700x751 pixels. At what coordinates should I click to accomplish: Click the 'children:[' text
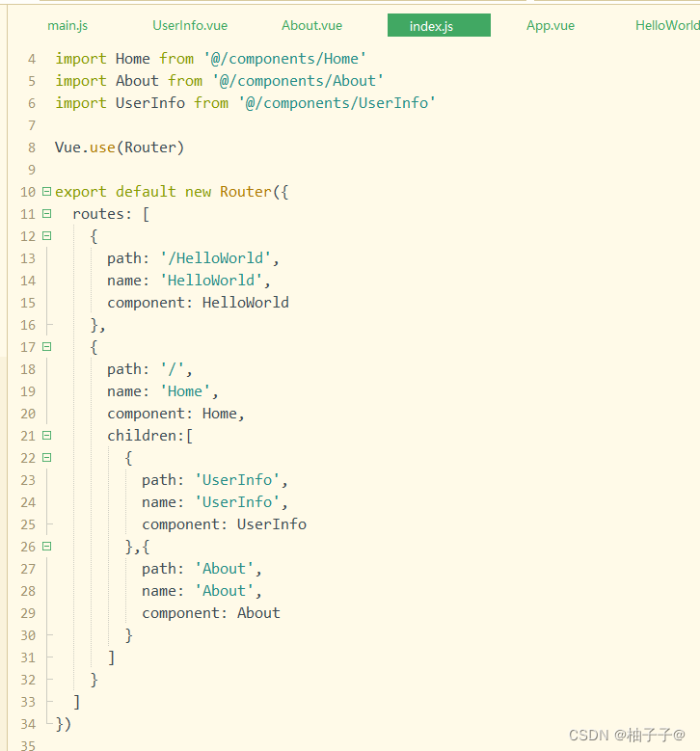click(x=150, y=436)
